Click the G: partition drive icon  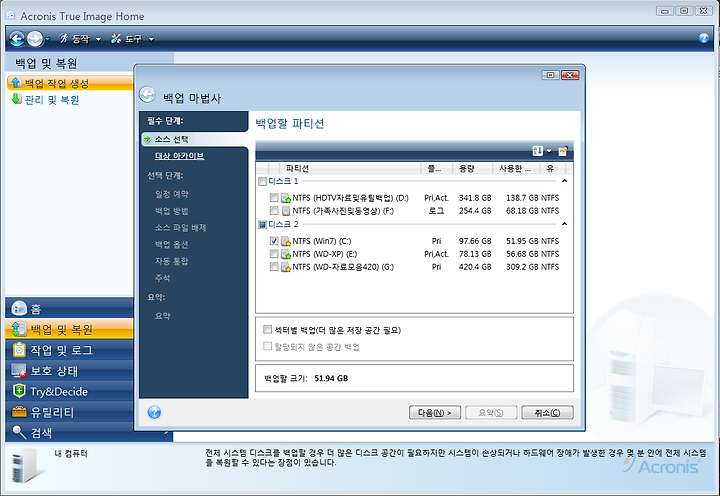coord(286,267)
